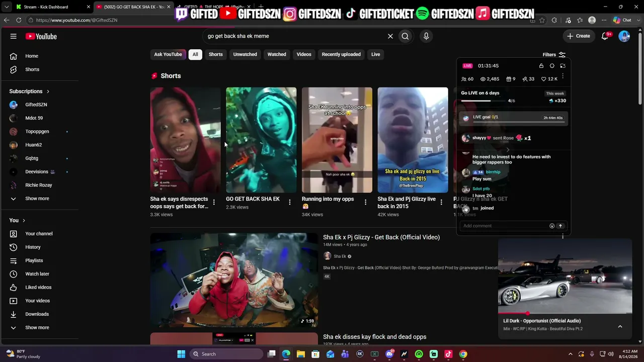The image size is (644, 362).
Task: Select the Recently uploaded filter chip
Action: tap(341, 54)
